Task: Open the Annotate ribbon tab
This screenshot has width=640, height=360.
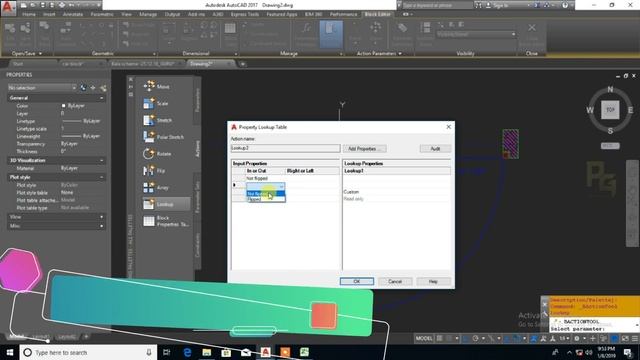Action: point(73,14)
